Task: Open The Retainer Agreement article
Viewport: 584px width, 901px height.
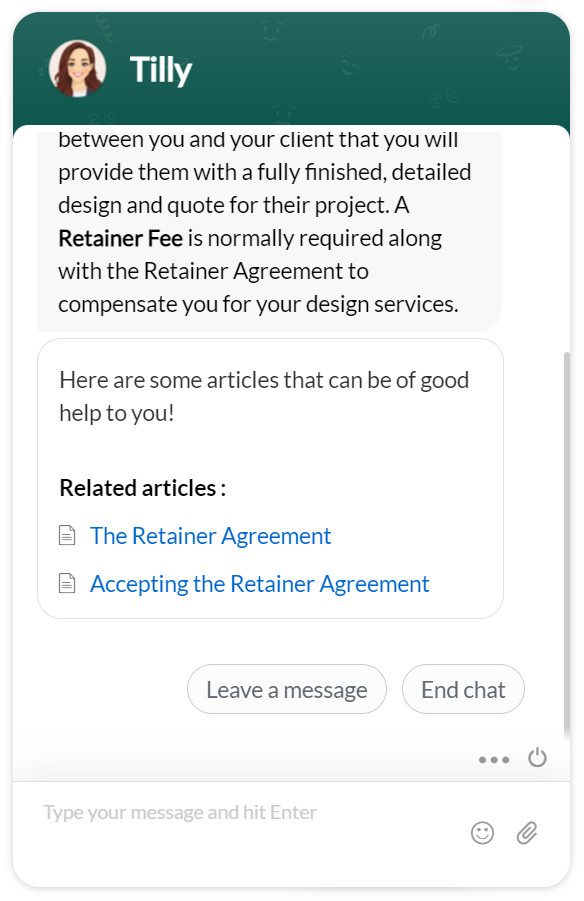Action: click(210, 536)
